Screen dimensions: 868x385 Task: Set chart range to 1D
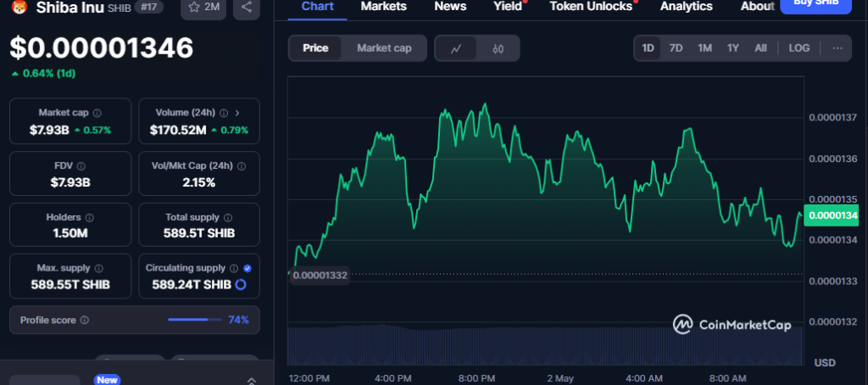[x=648, y=48]
